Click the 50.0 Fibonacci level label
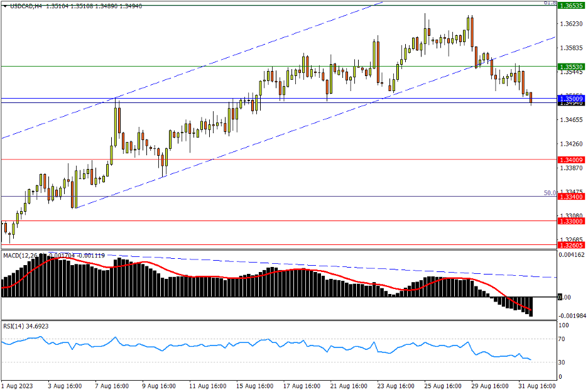Image resolution: width=588 pixels, height=392 pixels. (x=549, y=193)
